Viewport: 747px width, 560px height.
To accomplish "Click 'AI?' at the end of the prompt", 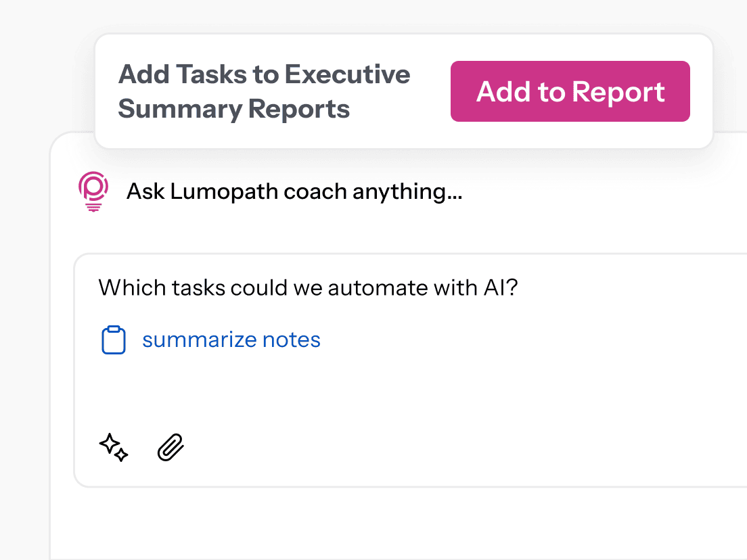I will (x=500, y=287).
